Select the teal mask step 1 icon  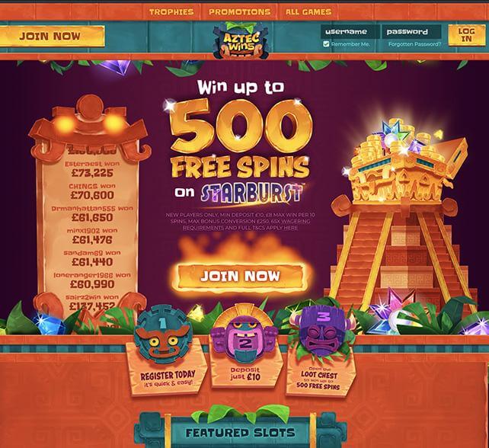click(x=163, y=335)
